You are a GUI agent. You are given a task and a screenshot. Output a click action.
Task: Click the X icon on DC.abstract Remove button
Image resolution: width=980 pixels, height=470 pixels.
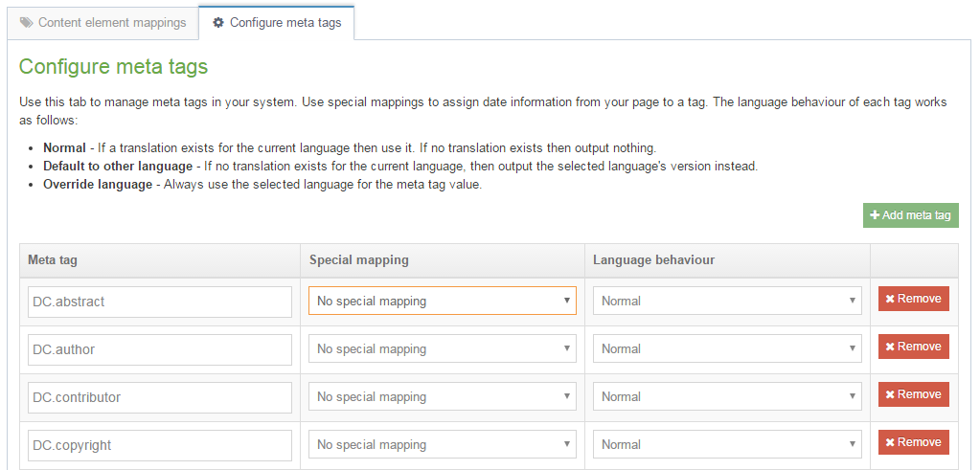(x=891, y=299)
